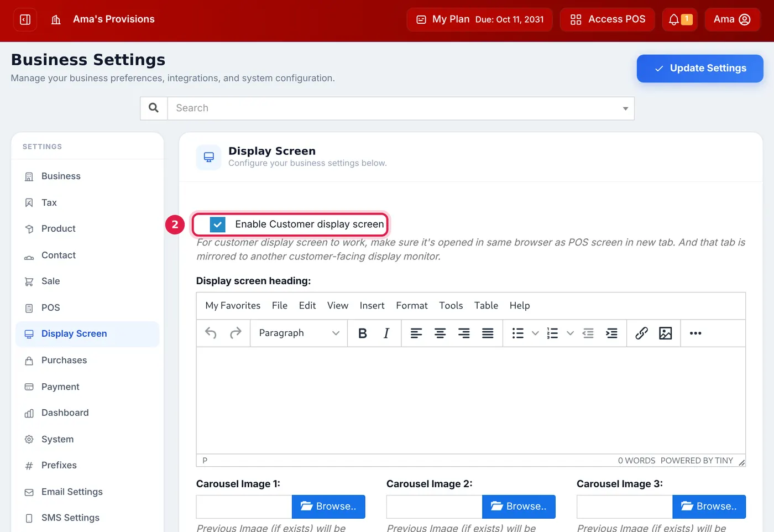This screenshot has height=532, width=774.
Task: Open the Prefixes sidebar section
Action: coord(87,466)
